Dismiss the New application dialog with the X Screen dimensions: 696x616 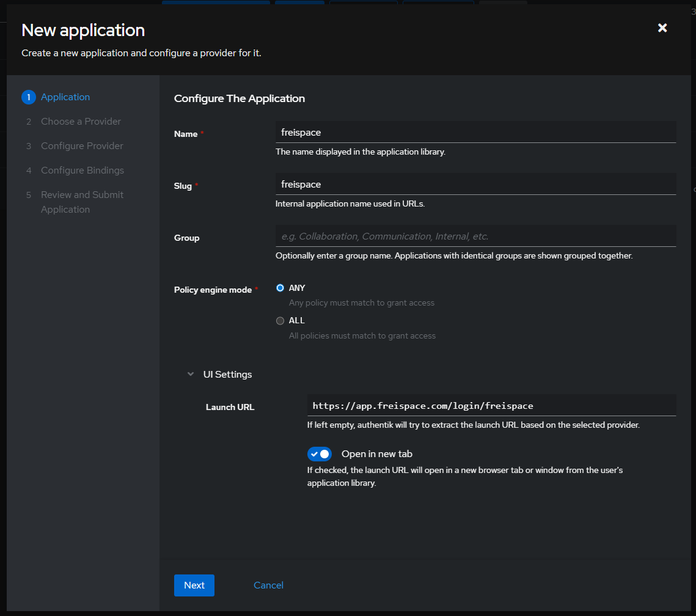[662, 28]
